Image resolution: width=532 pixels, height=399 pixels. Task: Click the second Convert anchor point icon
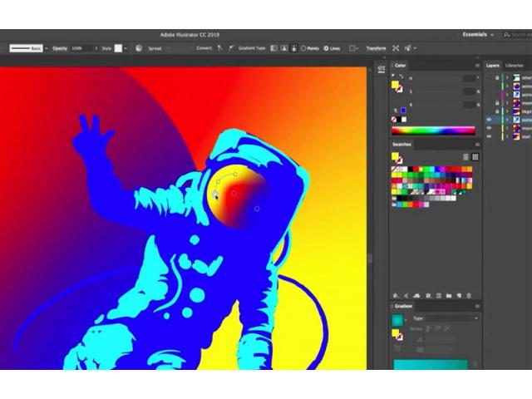[231, 48]
